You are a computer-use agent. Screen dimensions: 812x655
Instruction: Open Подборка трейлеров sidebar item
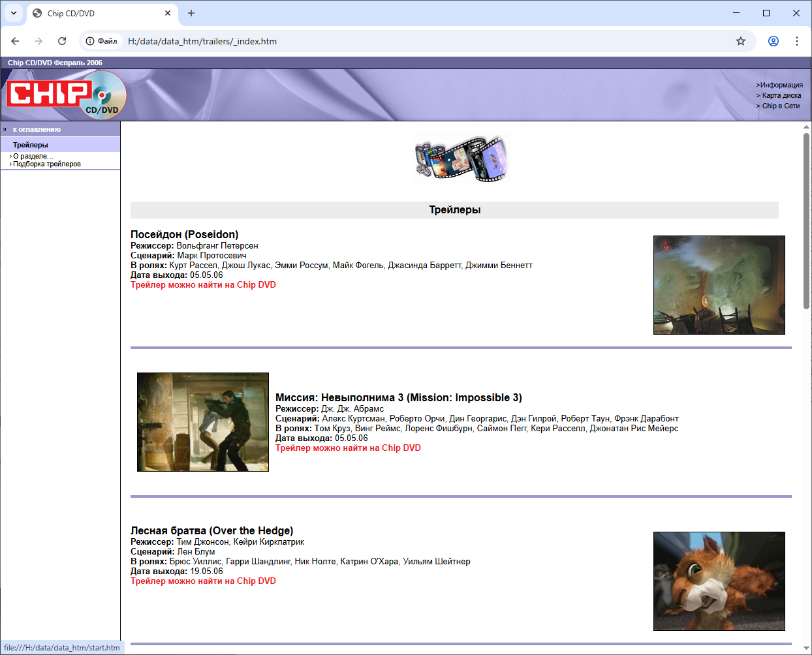pos(47,164)
